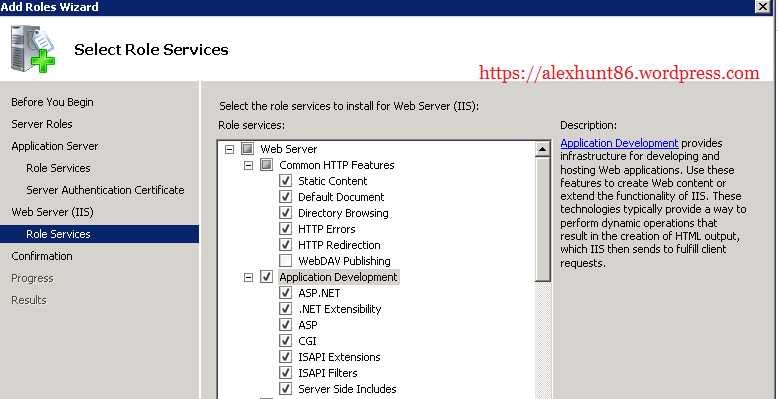Enable the WebDAV Publishing checkbox
Image resolution: width=778 pixels, height=399 pixels.
(285, 261)
